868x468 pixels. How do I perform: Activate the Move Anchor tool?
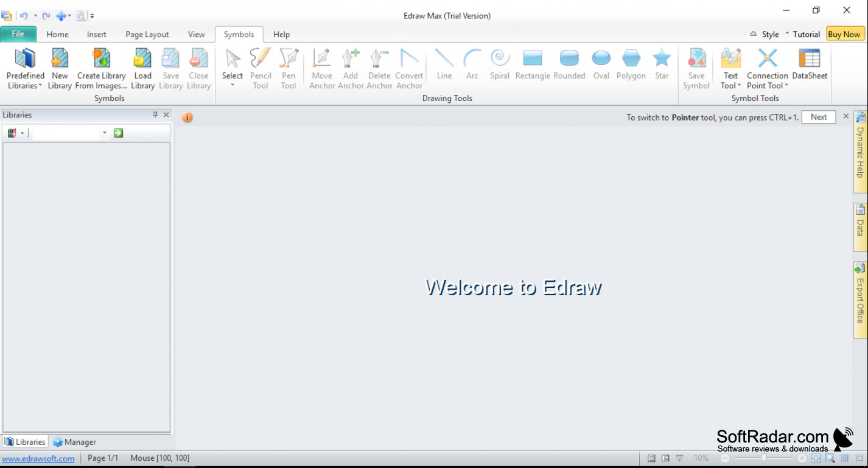(322, 69)
